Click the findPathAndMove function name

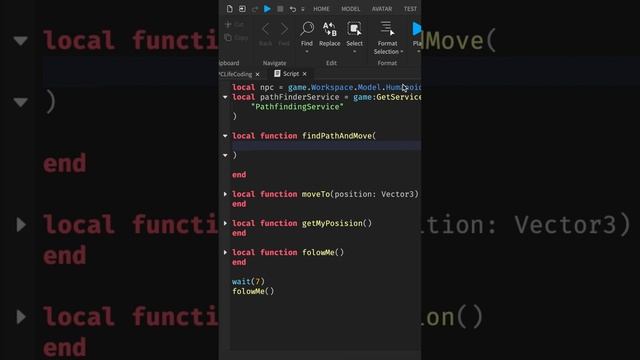pos(337,136)
